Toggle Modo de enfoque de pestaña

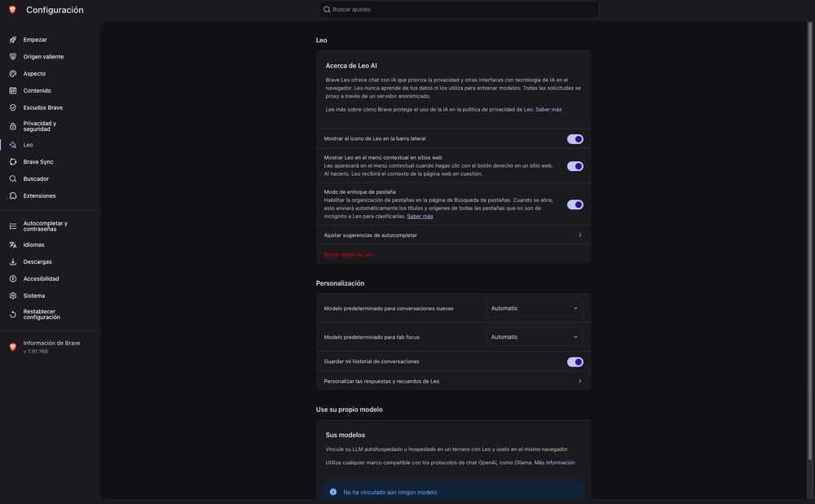coord(575,204)
